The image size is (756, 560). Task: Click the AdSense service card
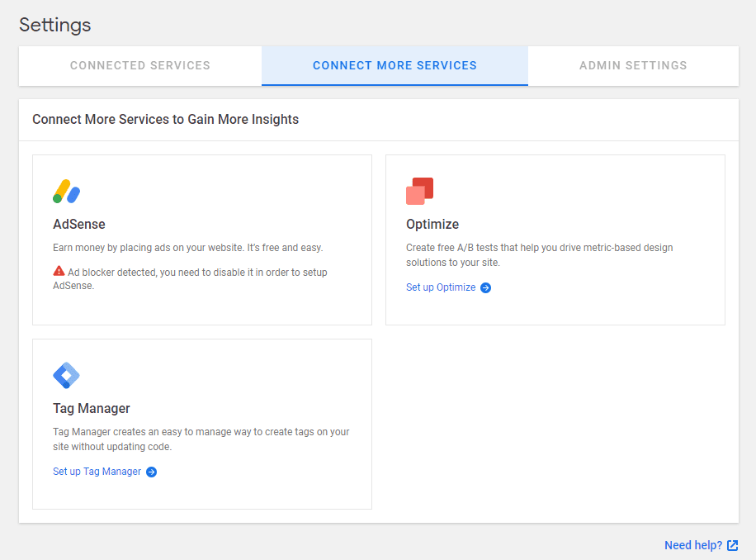pyautogui.click(x=201, y=239)
